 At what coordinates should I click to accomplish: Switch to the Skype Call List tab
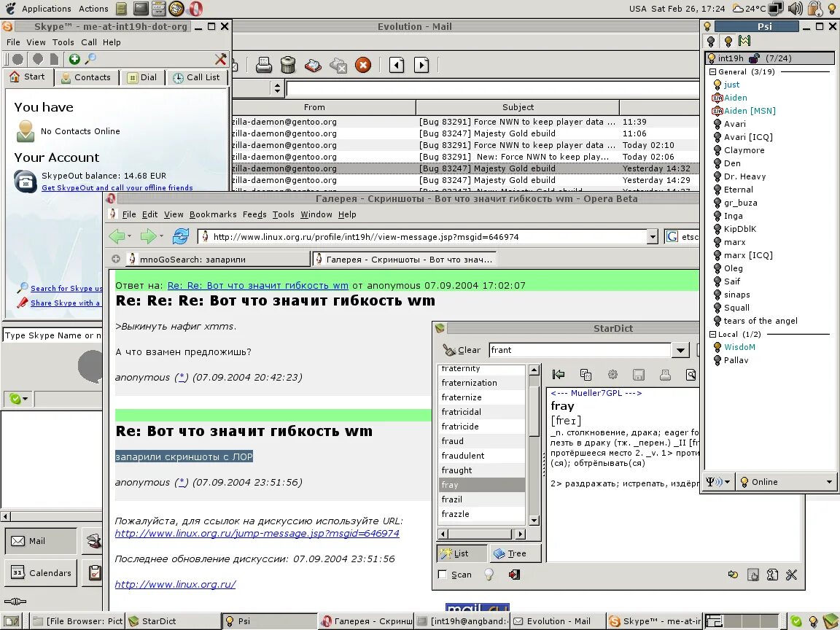pos(197,78)
